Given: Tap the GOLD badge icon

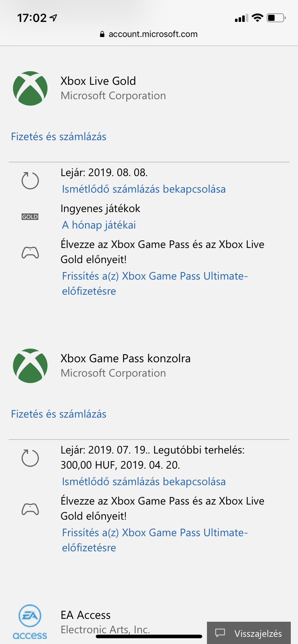Looking at the screenshot, I should (x=30, y=217).
